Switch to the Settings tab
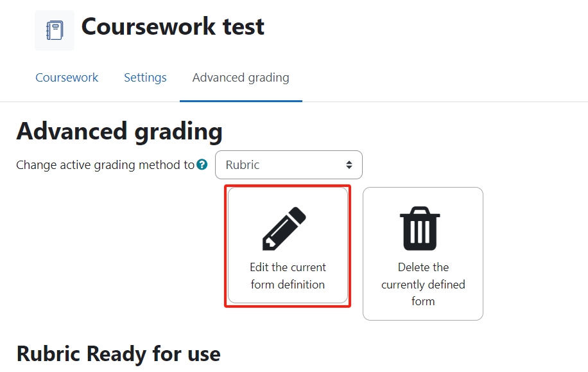Screen dimensions: 588x372 pos(145,77)
